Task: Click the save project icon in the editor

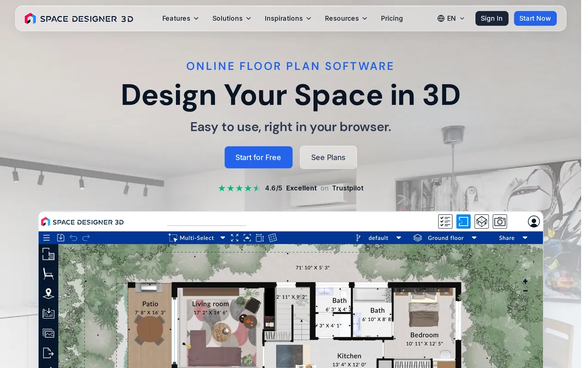Action: click(x=61, y=238)
